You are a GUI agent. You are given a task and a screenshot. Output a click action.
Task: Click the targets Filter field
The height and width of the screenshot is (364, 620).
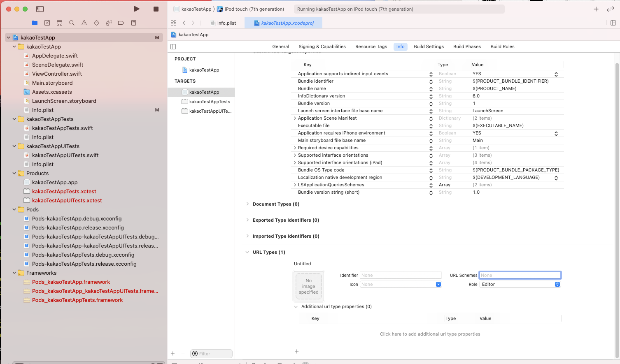(x=212, y=354)
